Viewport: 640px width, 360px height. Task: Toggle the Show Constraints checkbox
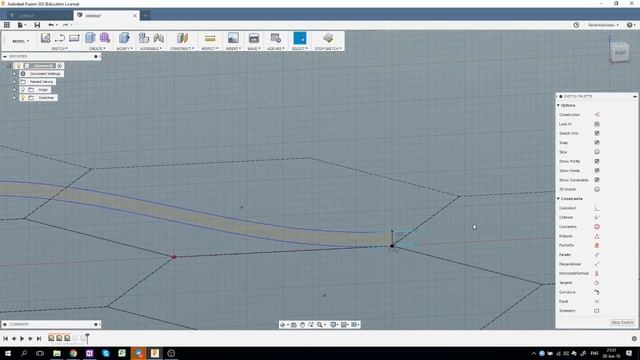point(597,180)
